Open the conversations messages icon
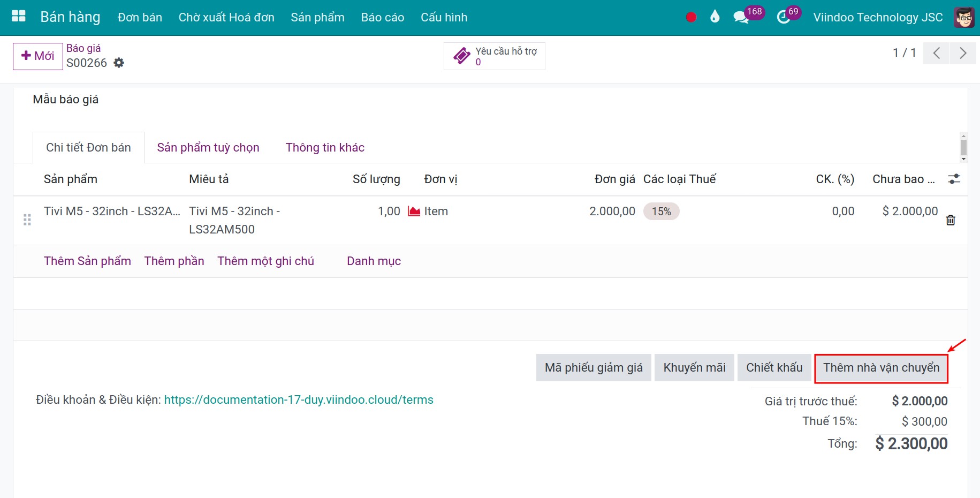This screenshot has width=980, height=498. [x=741, y=17]
